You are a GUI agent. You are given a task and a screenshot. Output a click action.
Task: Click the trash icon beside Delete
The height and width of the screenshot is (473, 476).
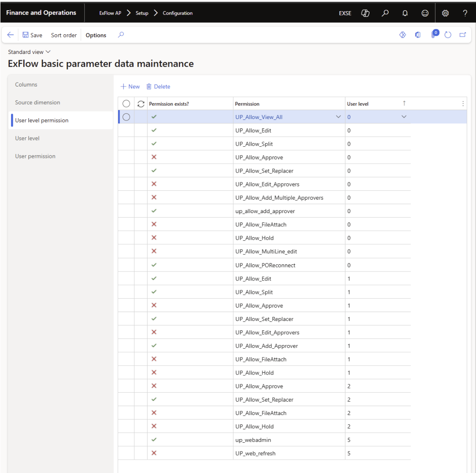tap(149, 86)
